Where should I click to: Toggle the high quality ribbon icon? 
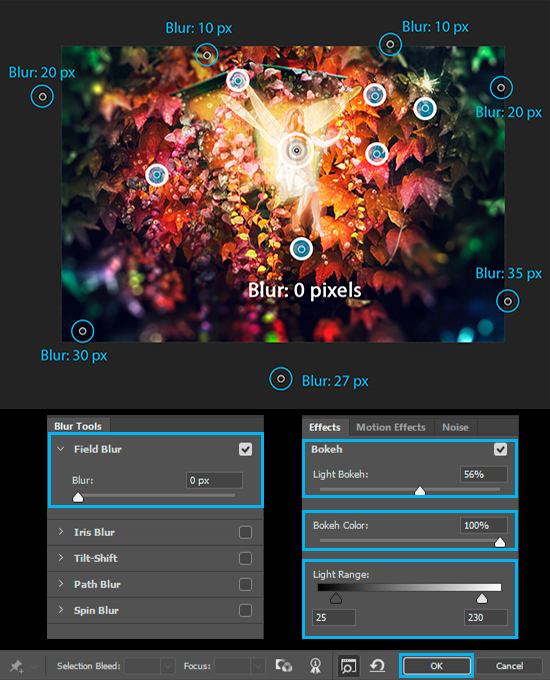click(x=315, y=665)
